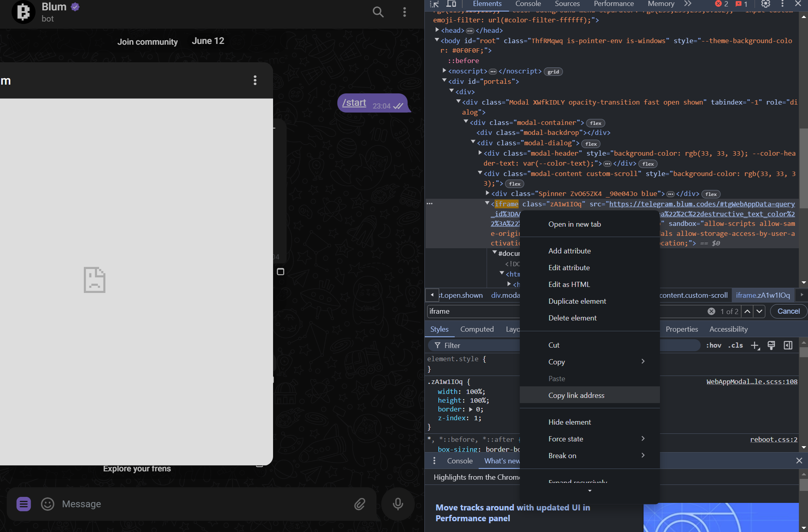Go to previous search result
This screenshot has height=532, width=808.
tap(747, 311)
